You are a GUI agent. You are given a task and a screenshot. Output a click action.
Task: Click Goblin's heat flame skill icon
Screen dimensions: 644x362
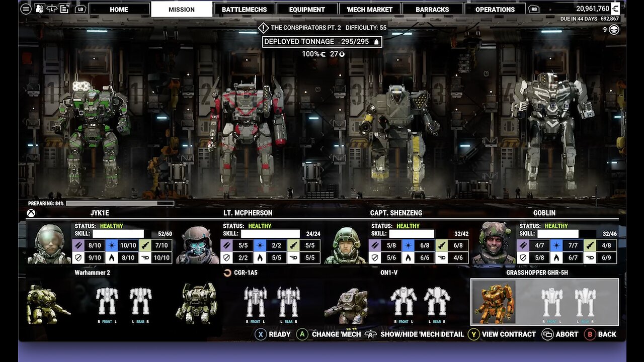pyautogui.click(x=555, y=258)
